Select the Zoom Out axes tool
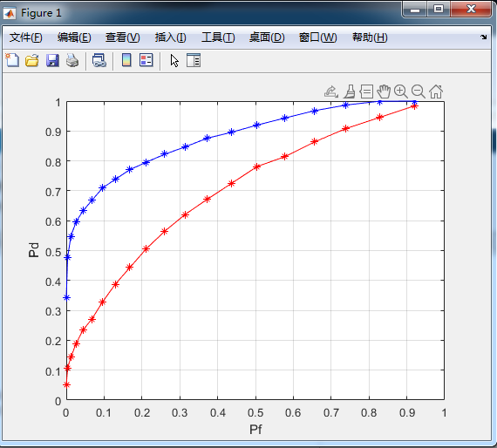497x448 pixels. point(419,92)
